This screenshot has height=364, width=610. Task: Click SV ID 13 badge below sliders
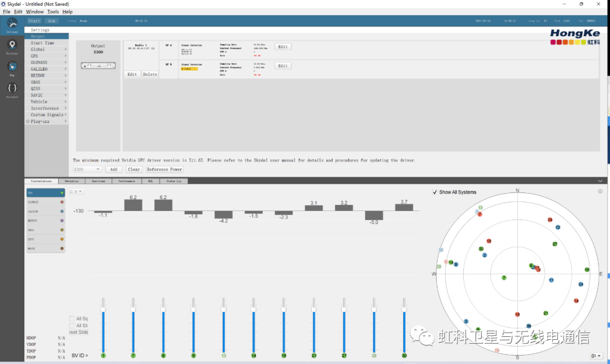(x=224, y=356)
